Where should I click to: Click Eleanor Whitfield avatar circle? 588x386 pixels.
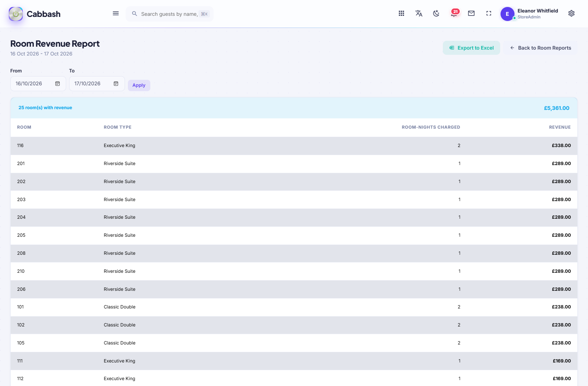click(x=507, y=14)
